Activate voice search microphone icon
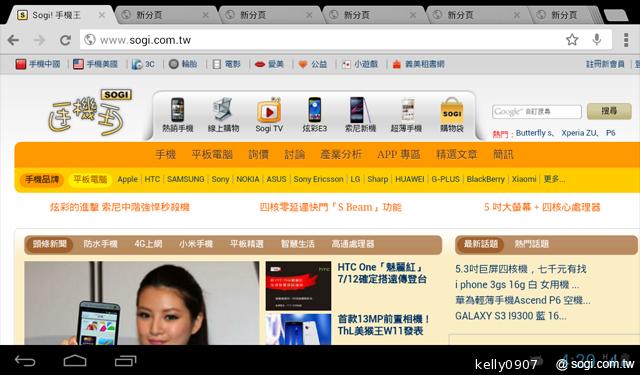Screen dimensions: 640x375 pos(597,40)
